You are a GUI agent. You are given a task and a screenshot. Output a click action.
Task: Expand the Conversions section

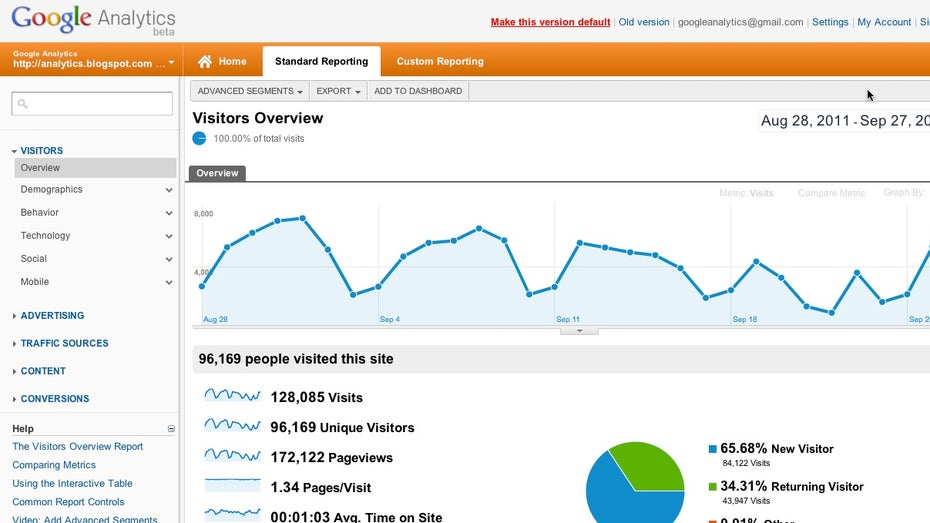tap(14, 399)
